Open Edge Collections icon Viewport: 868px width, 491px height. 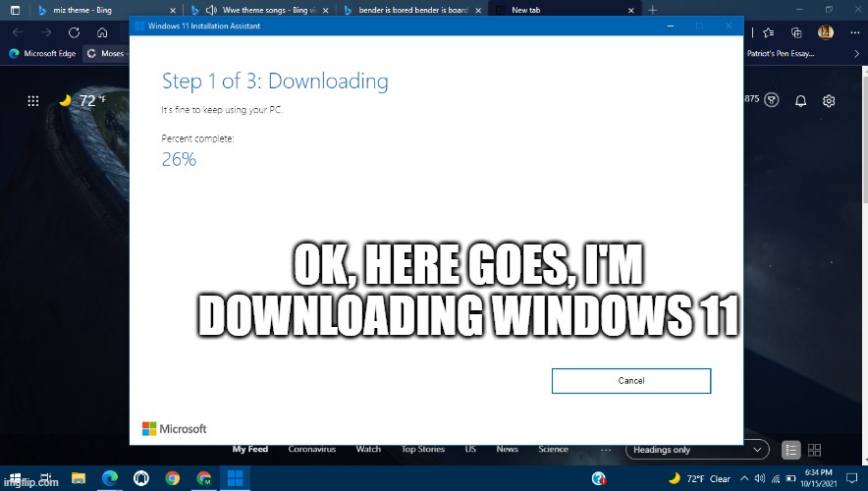[x=796, y=32]
